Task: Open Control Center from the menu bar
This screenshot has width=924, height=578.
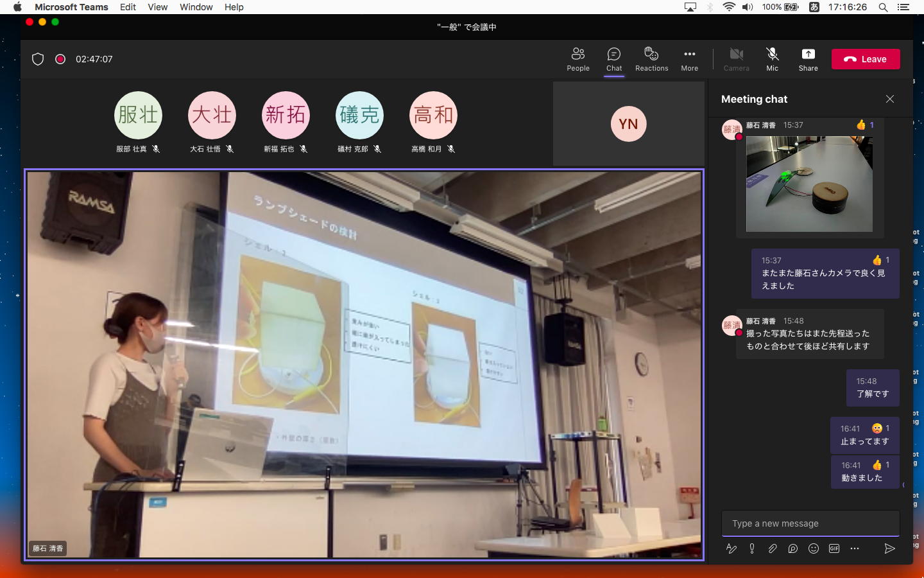Action: pos(903,7)
